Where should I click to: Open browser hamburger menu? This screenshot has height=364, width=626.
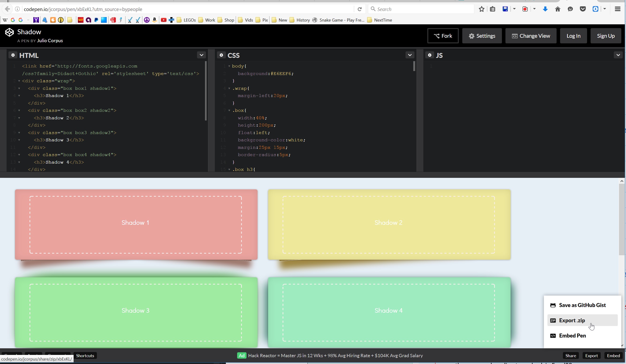618,9
